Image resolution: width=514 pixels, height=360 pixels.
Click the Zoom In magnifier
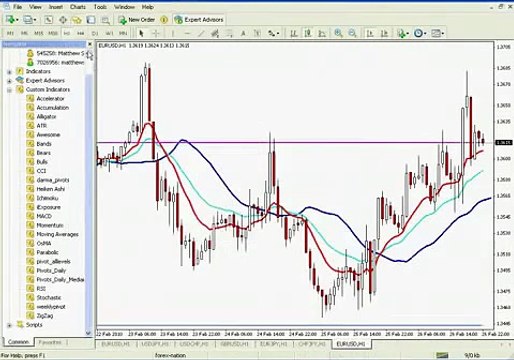[338, 33]
